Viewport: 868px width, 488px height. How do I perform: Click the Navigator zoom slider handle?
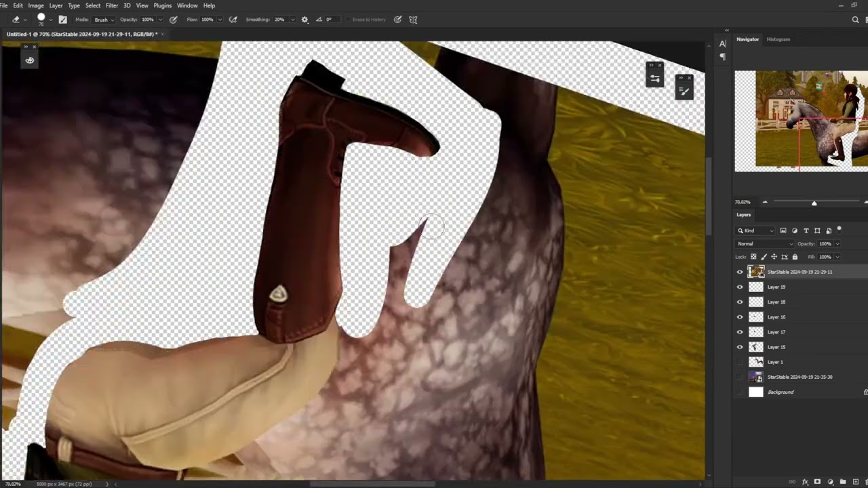tap(814, 203)
